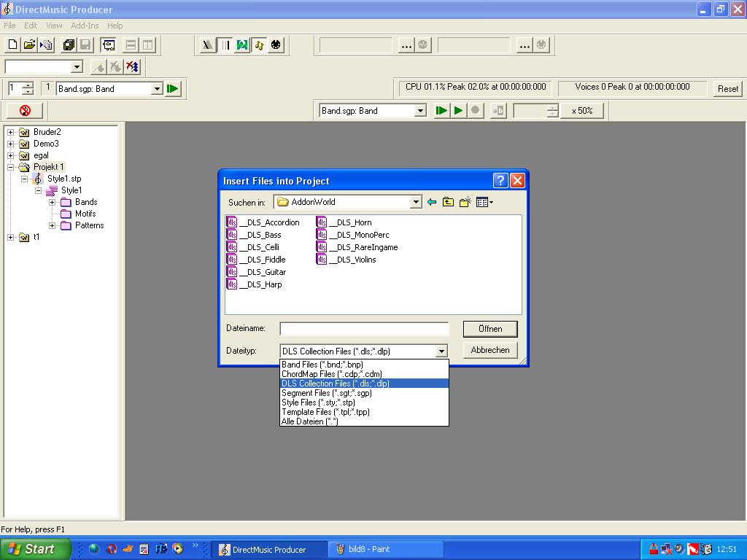Click the Öffnen button
This screenshot has height=560, width=747.
point(490,329)
